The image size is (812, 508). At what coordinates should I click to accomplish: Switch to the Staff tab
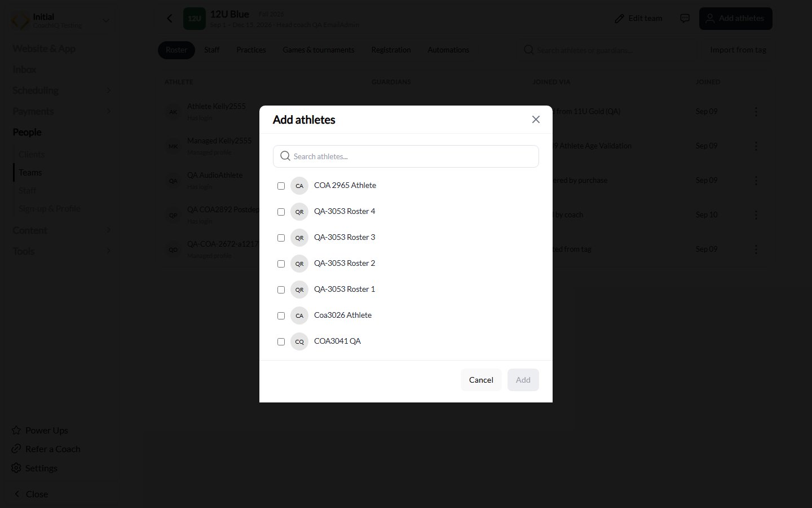[212, 50]
